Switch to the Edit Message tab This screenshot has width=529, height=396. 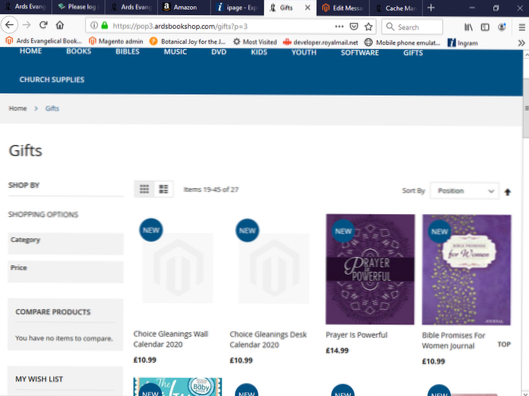[343, 8]
